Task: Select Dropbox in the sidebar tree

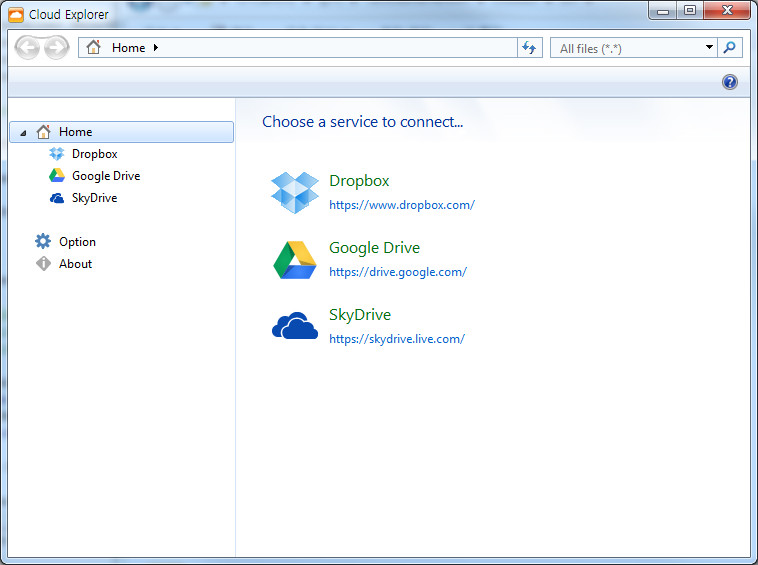Action: 95,154
